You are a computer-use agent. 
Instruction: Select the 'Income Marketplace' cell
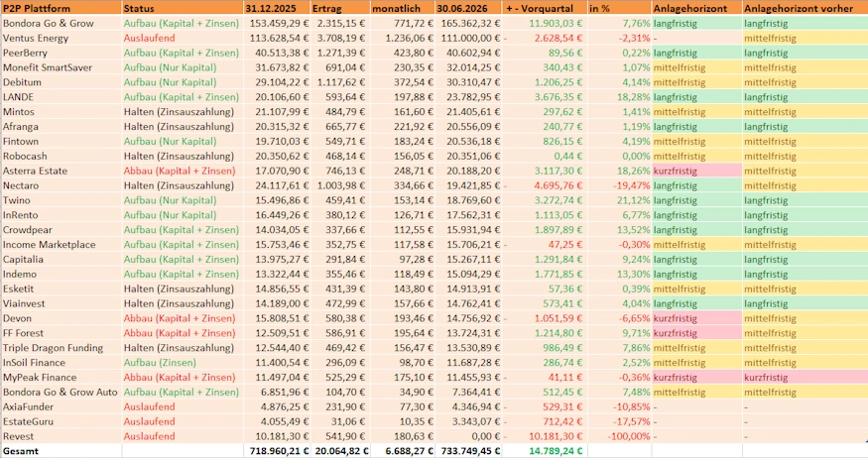coord(61,245)
